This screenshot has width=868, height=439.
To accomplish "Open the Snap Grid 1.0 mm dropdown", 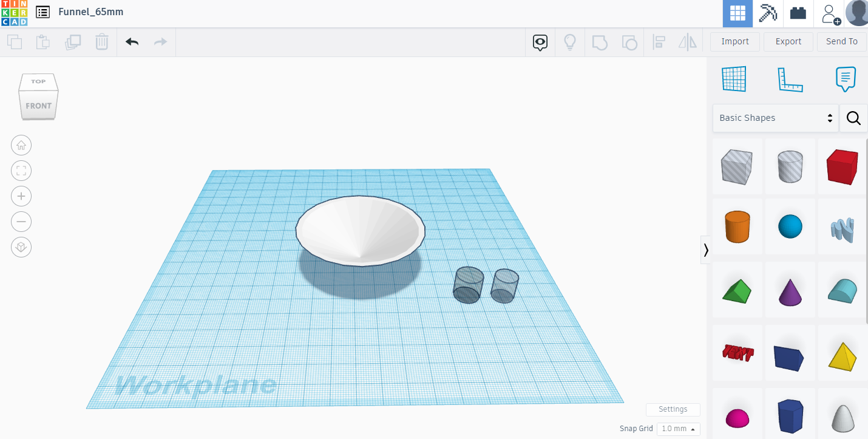I will (678, 429).
